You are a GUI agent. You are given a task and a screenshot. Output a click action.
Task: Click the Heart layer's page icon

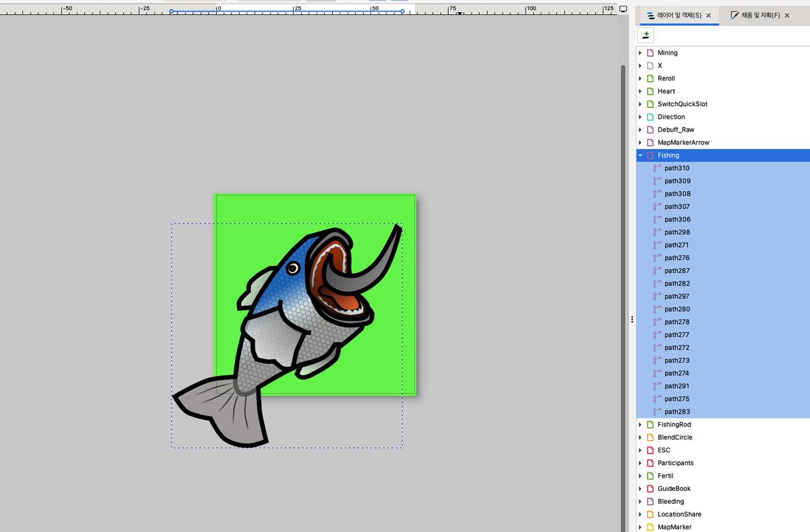click(650, 91)
